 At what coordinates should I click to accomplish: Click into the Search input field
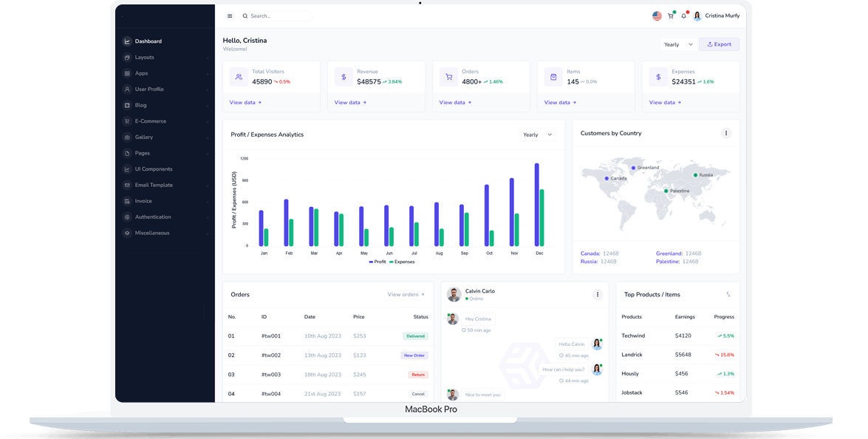[277, 16]
